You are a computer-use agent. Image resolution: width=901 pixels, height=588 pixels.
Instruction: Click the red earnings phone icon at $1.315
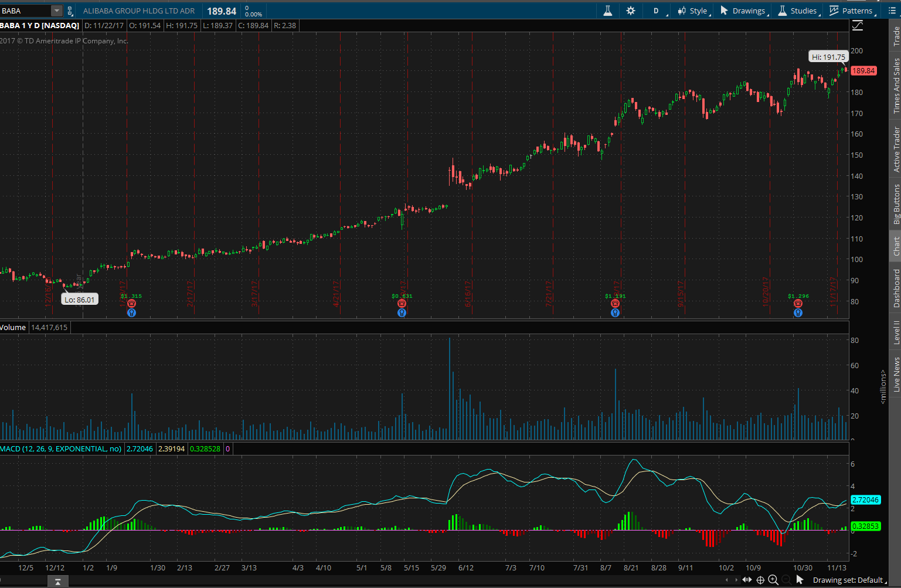tap(131, 303)
